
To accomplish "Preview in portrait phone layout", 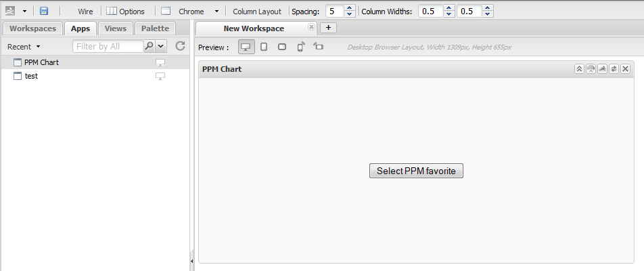I will coord(301,47).
